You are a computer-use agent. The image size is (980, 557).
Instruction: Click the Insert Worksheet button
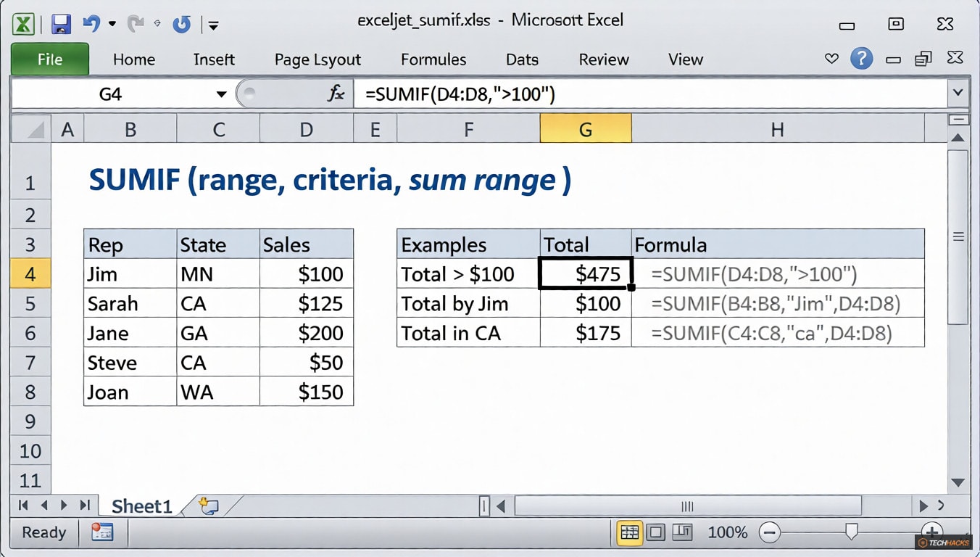coord(207,506)
